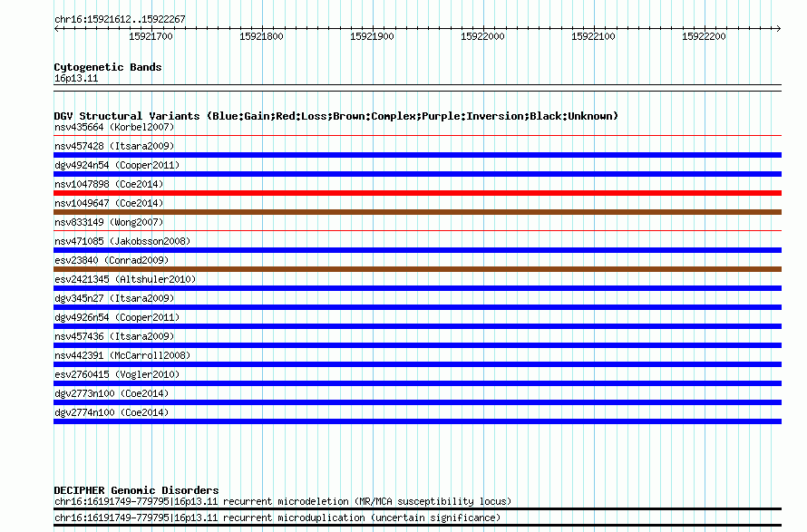Click the thin red line of nsv833149
The height and width of the screenshot is (532, 807).
[417, 231]
